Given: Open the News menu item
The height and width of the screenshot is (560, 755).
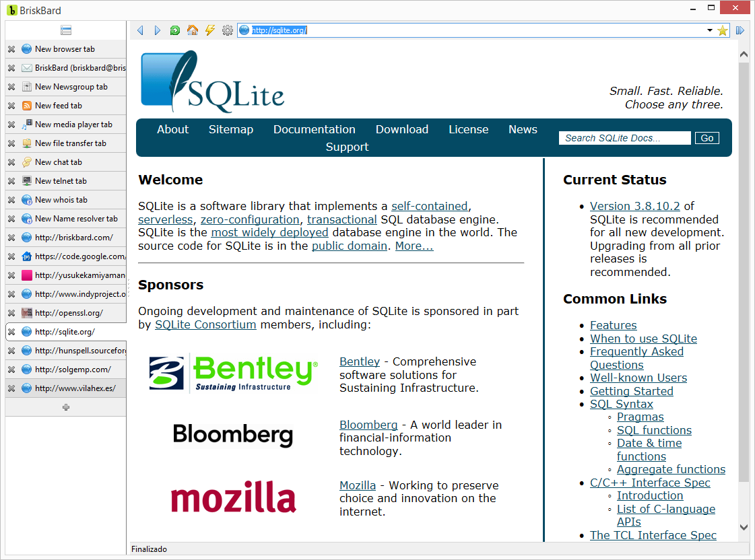Looking at the screenshot, I should point(523,129).
